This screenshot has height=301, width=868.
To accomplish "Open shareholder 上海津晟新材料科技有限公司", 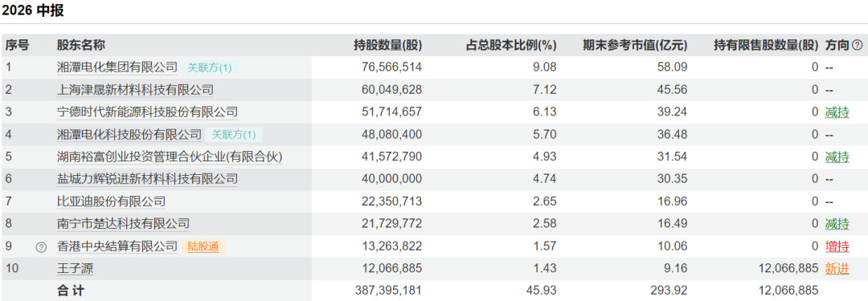I will pos(136,90).
